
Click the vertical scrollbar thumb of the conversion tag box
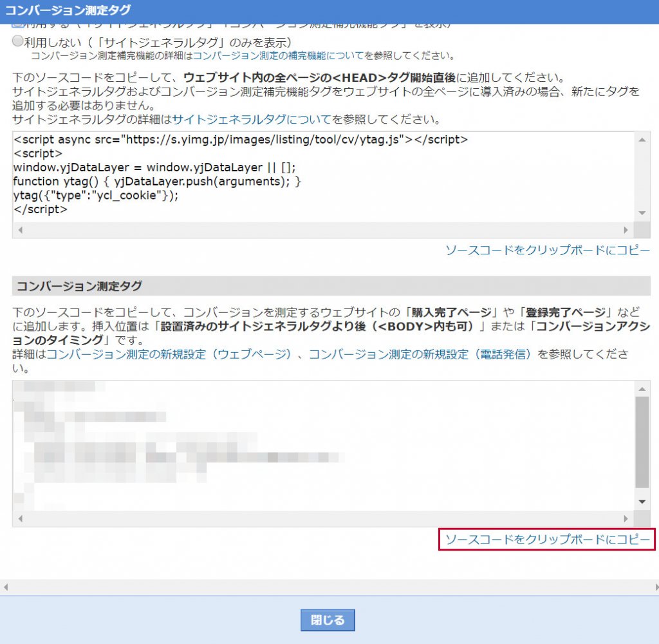point(642,442)
